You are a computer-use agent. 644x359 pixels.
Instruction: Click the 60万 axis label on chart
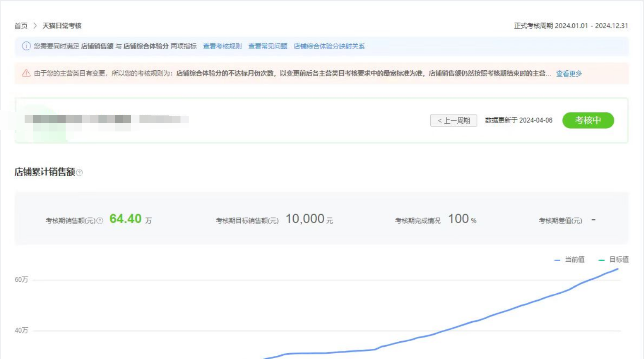(x=21, y=280)
